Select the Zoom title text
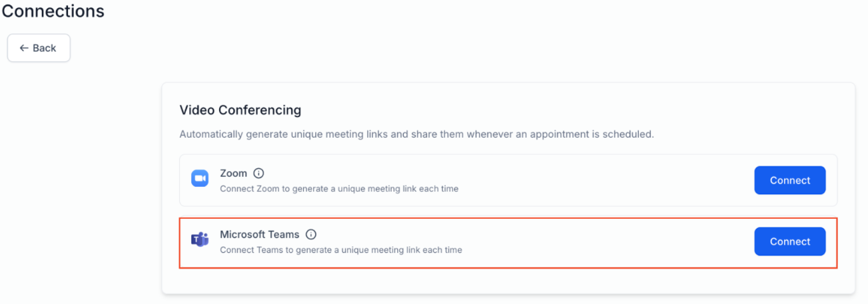 point(233,173)
